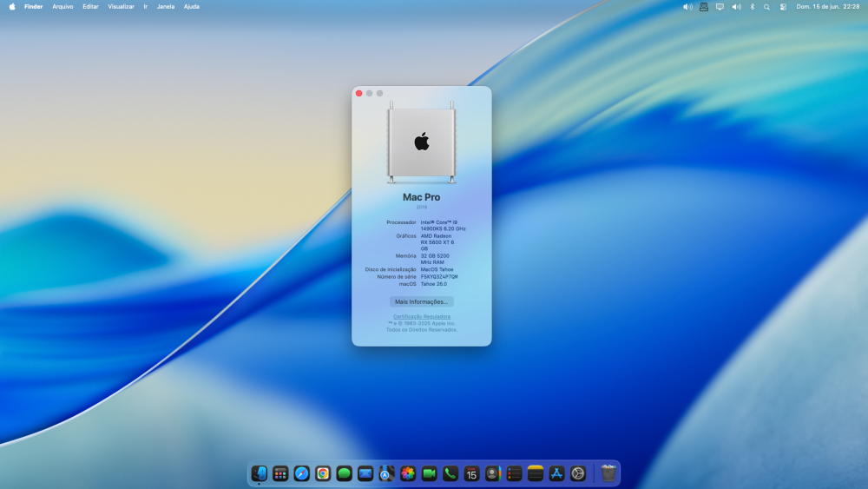This screenshot has height=489, width=868.
Task: Close the About This Mac window
Action: pos(359,93)
